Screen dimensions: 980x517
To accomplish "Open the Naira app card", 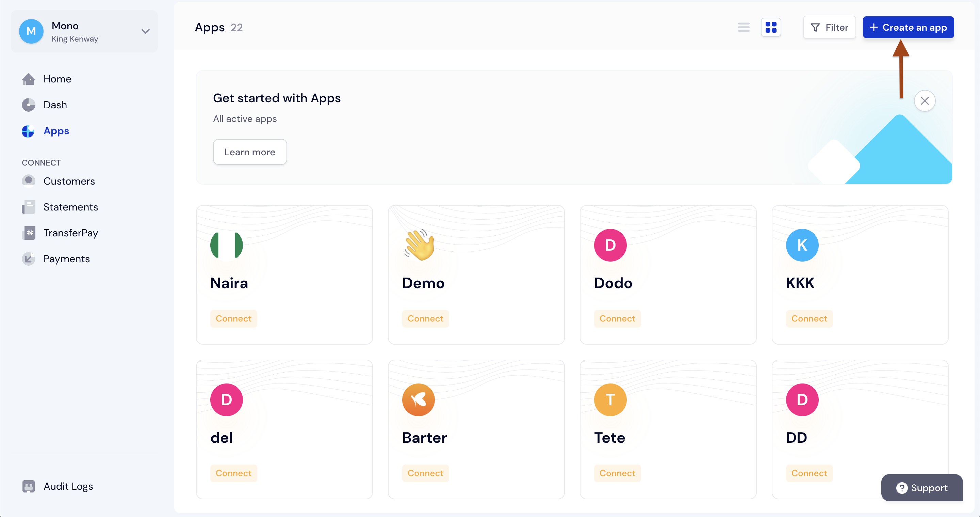I will pyautogui.click(x=284, y=275).
